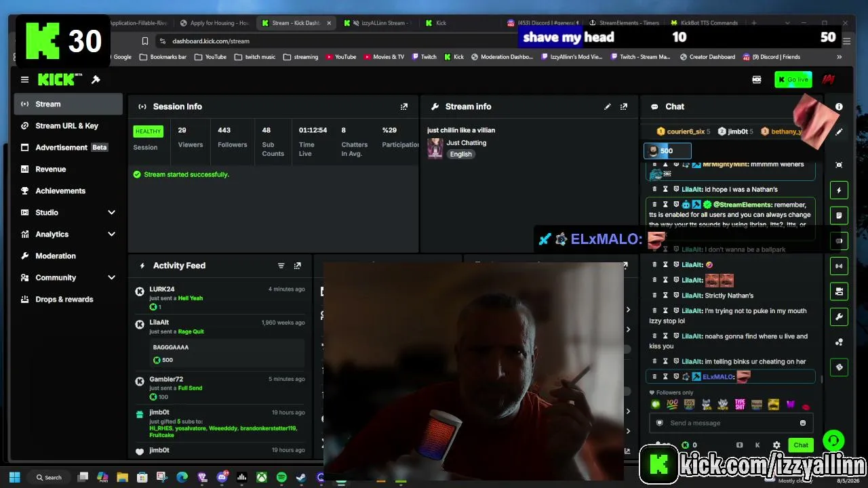Click the courier6_six top gifter name
Viewport: 868px width, 488px height.
click(x=686, y=131)
